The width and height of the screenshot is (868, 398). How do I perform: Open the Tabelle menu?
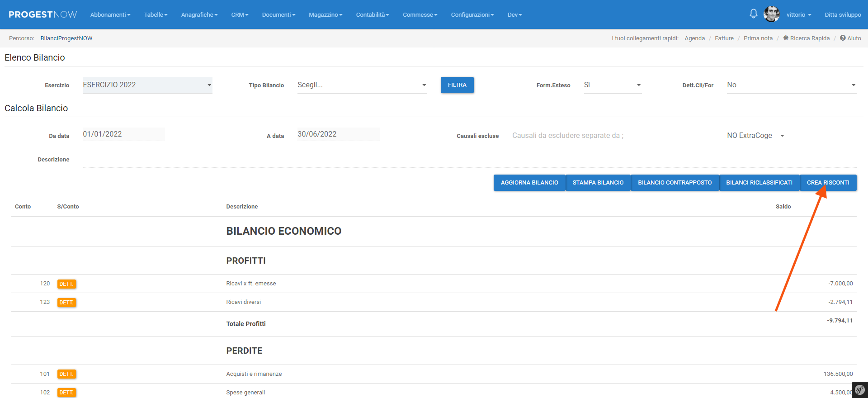point(156,15)
